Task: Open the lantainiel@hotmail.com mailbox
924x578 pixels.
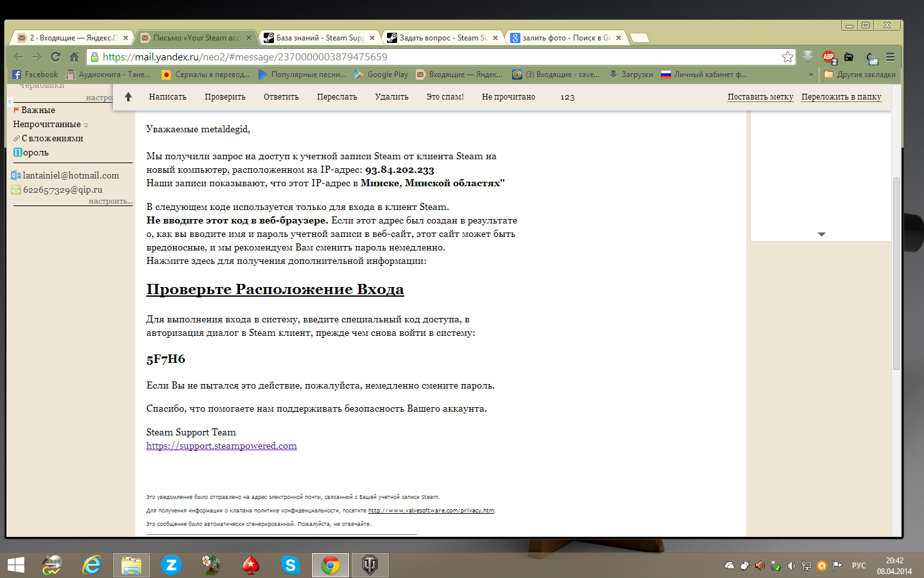Action: coord(65,175)
